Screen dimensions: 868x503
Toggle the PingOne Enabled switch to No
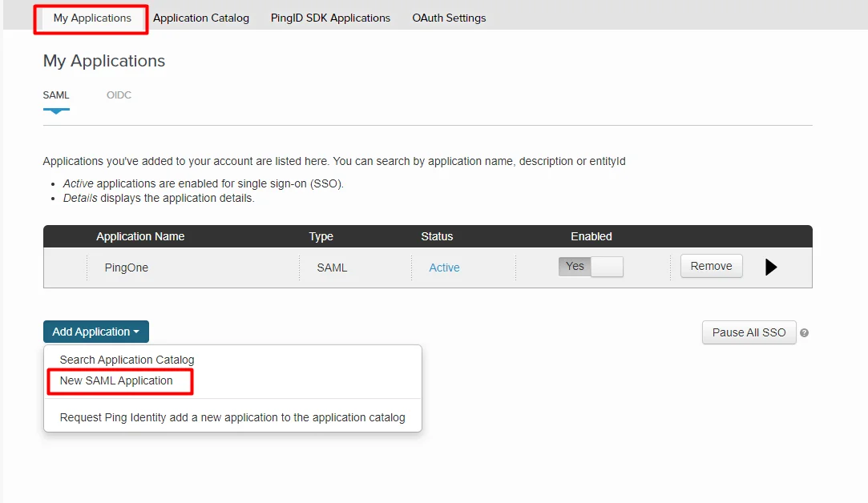tap(591, 265)
